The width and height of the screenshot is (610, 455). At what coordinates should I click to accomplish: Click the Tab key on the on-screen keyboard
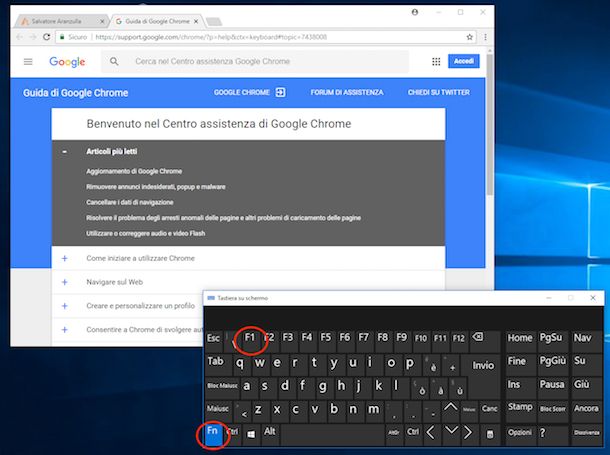click(x=218, y=364)
